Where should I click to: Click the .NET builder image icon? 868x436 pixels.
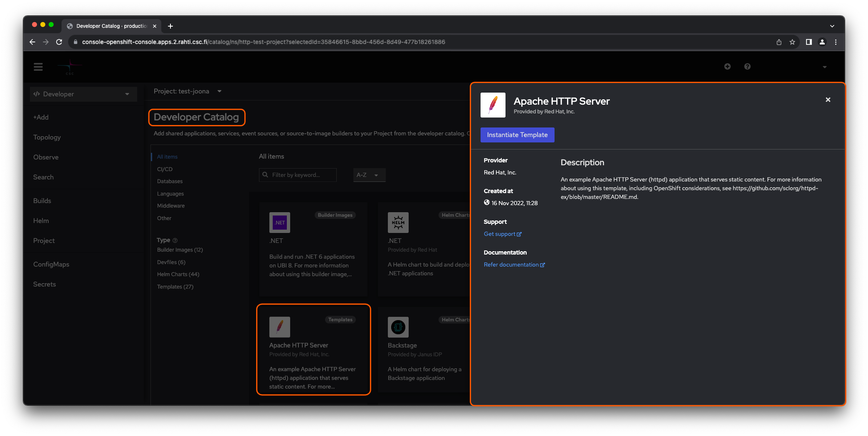click(280, 223)
